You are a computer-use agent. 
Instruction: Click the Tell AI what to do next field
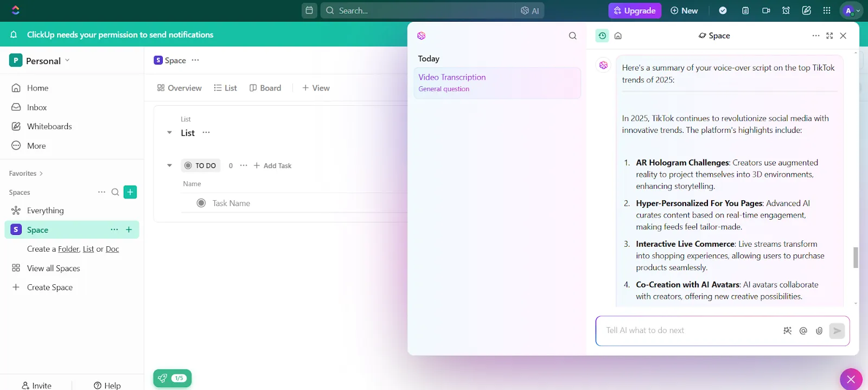[x=689, y=330]
